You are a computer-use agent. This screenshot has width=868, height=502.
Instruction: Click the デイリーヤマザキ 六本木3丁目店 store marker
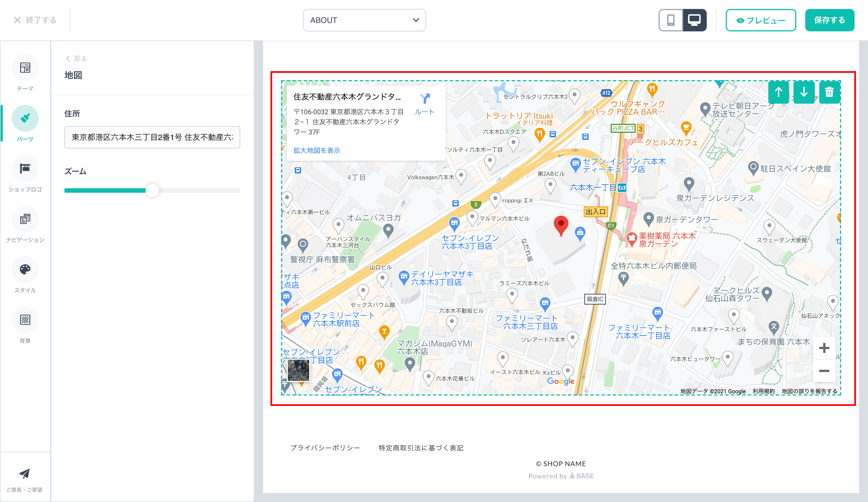coord(404,277)
